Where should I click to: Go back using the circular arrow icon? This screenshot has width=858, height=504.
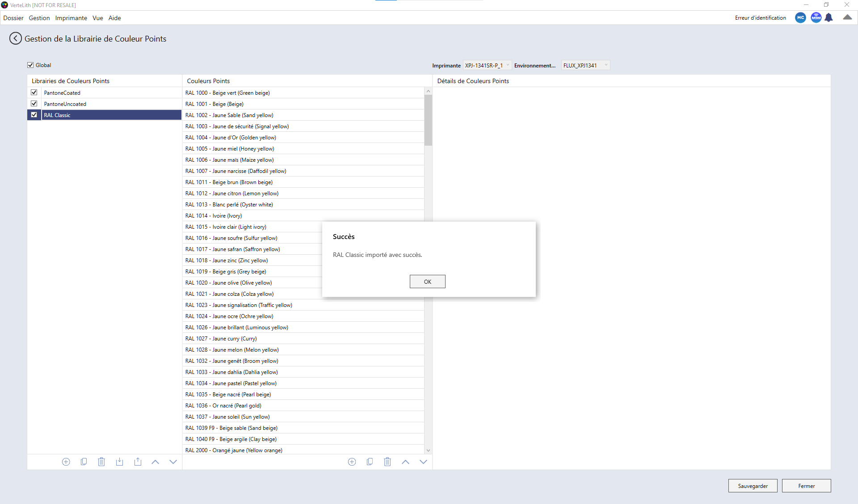pyautogui.click(x=15, y=39)
